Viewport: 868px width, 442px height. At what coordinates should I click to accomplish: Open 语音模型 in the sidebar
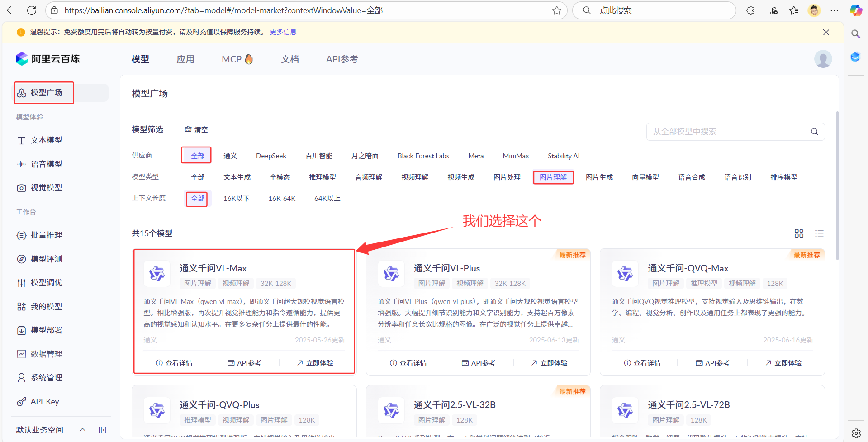[x=46, y=164]
